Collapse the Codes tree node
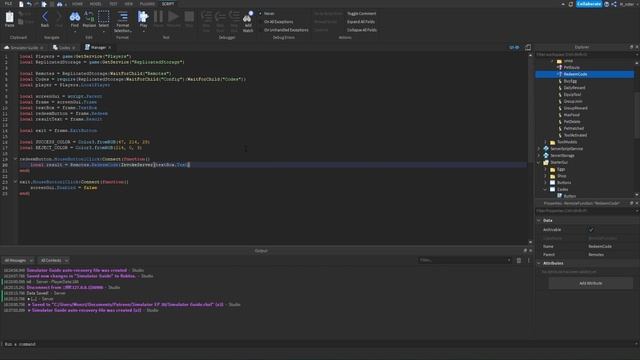Viewport: 640px width, 360px height. [546, 189]
